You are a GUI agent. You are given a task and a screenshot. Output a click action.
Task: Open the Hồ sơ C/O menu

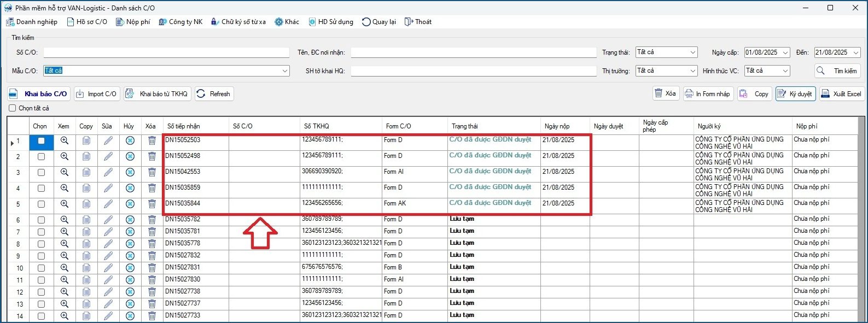coord(87,22)
